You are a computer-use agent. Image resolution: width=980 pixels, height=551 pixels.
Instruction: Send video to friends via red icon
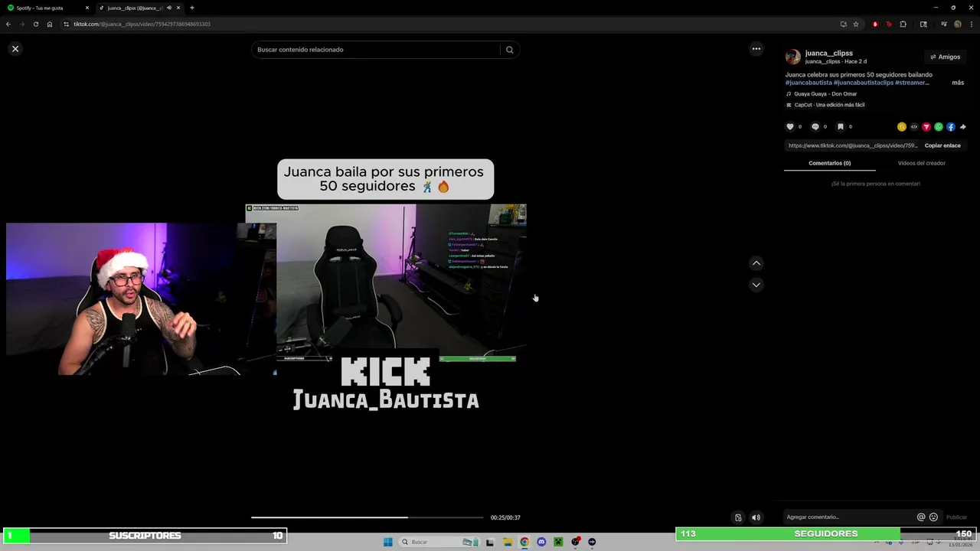coord(926,127)
